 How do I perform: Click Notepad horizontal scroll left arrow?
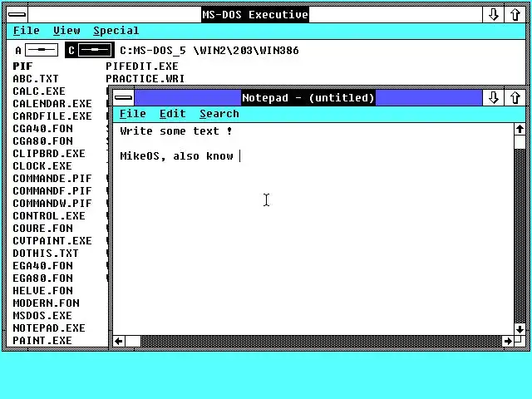point(119,341)
